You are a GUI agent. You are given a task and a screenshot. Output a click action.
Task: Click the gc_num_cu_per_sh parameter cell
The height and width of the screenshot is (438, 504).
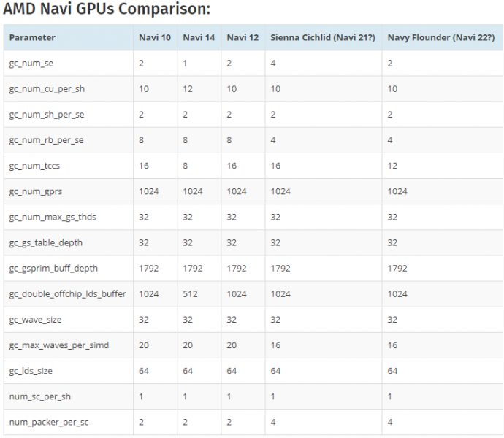(x=46, y=88)
